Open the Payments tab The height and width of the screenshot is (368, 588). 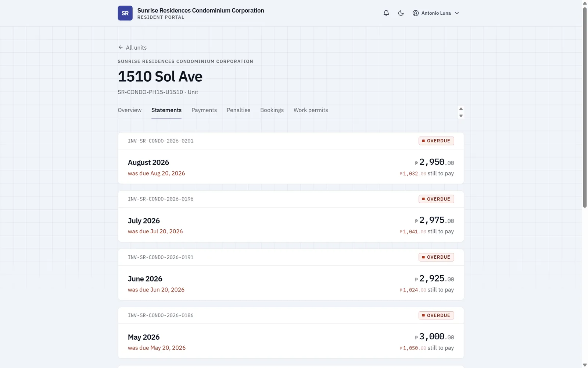(204, 110)
